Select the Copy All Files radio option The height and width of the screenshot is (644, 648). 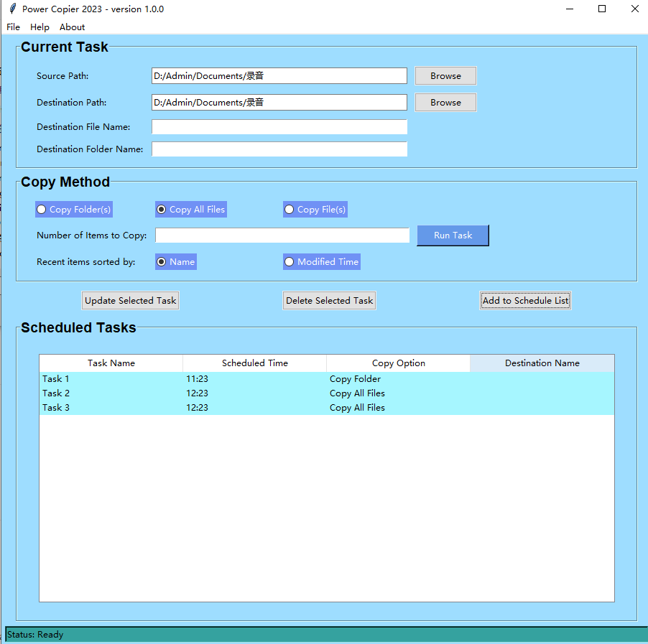(x=191, y=210)
